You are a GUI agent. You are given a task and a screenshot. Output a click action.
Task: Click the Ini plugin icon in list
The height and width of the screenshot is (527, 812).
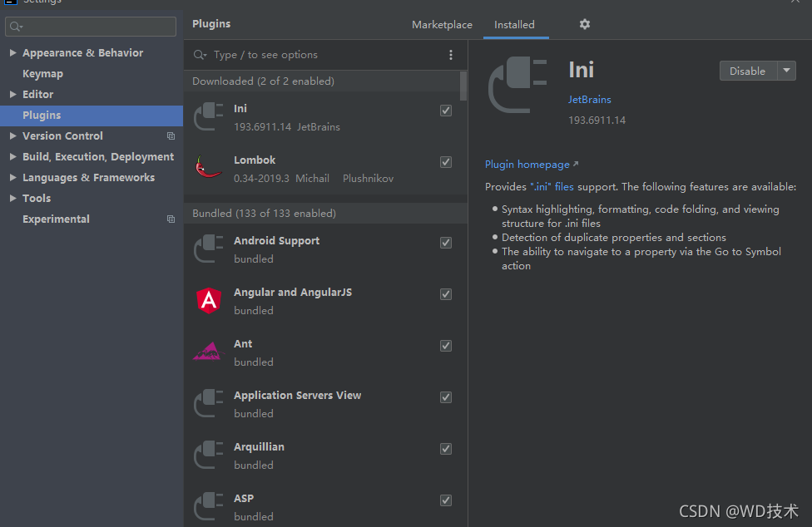[x=209, y=117]
